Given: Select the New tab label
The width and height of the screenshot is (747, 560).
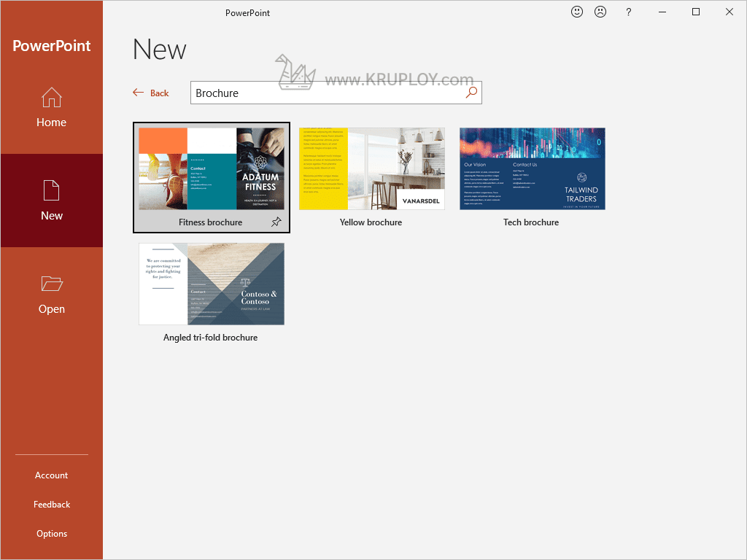Looking at the screenshot, I should point(52,216).
